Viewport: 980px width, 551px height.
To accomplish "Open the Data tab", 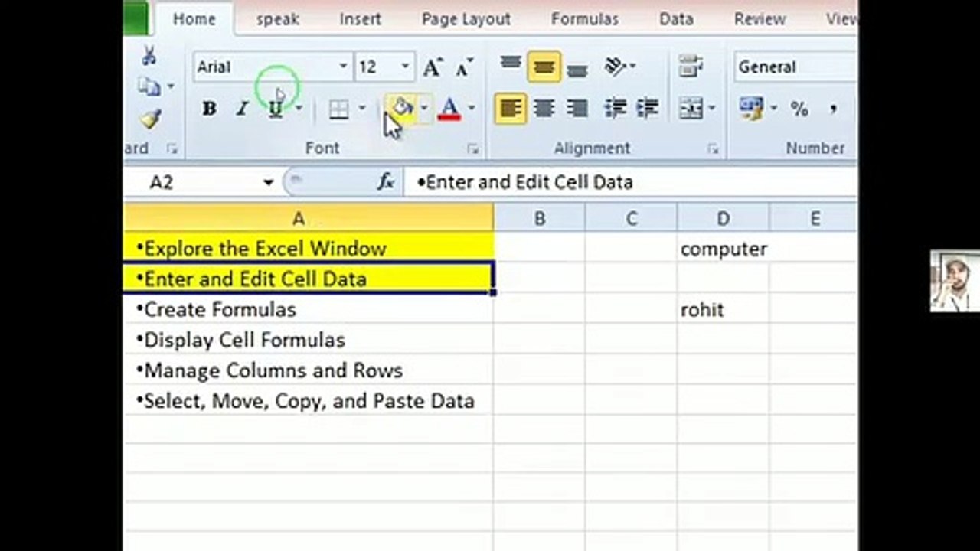I will click(x=676, y=19).
